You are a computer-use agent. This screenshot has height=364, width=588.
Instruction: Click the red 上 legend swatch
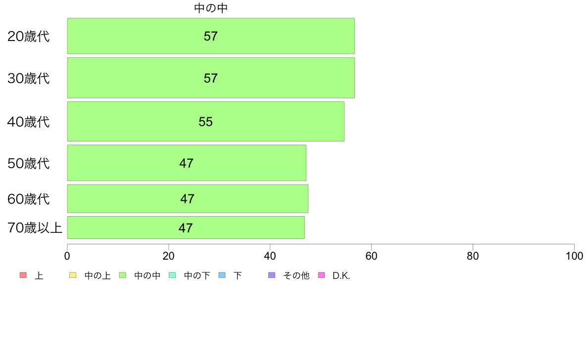(23, 275)
